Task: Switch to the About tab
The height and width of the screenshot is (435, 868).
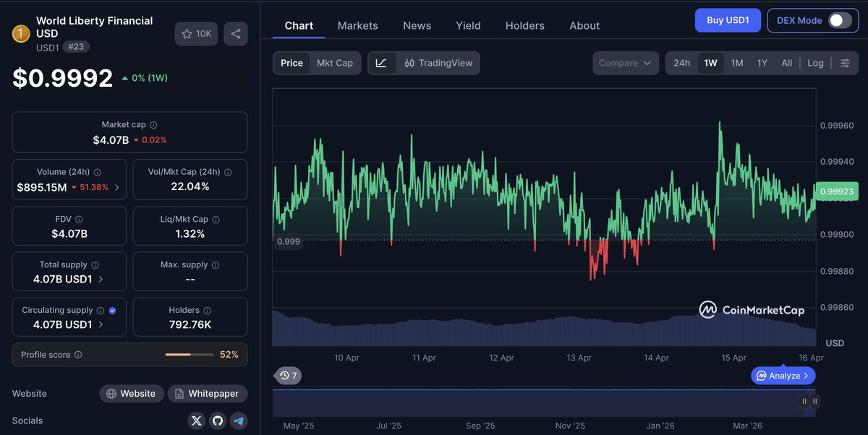Action: coord(584,25)
